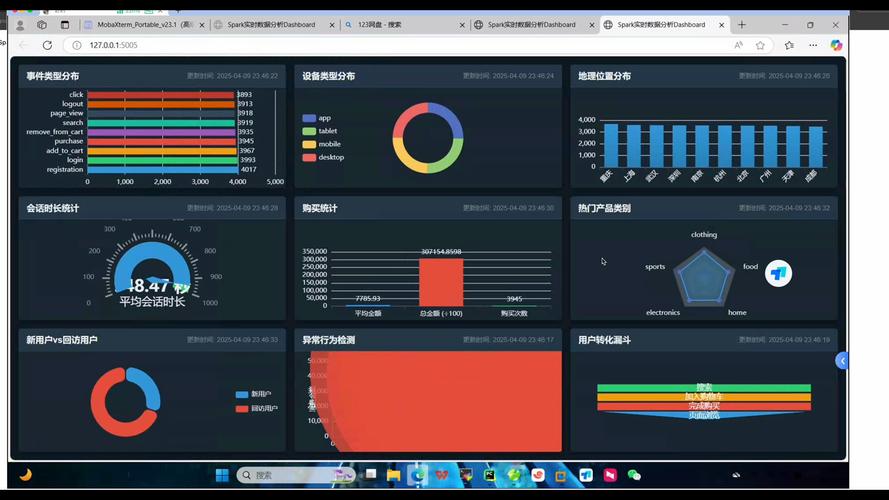Viewport: 889px width, 500px height.
Task: Open the Edge browser taskbar icon
Action: 418,475
